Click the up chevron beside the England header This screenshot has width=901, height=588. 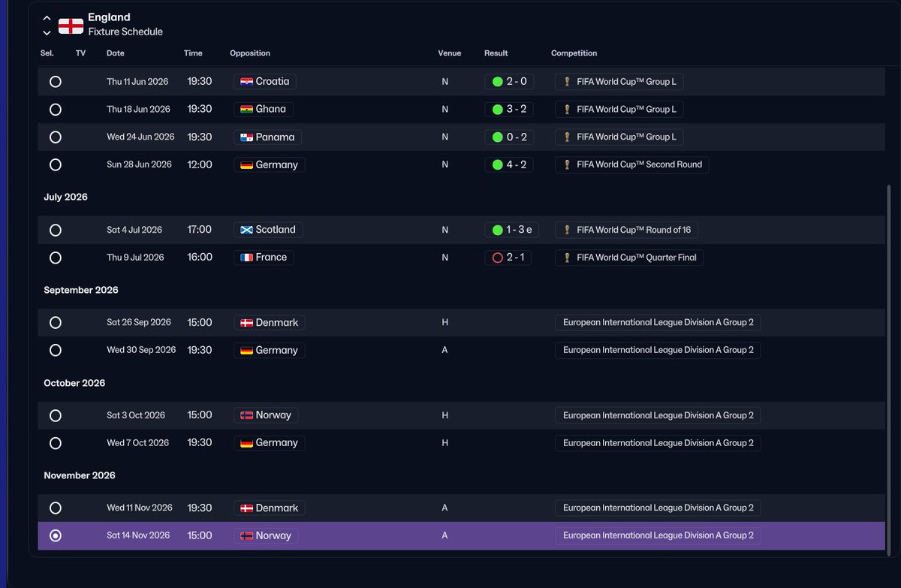(47, 17)
